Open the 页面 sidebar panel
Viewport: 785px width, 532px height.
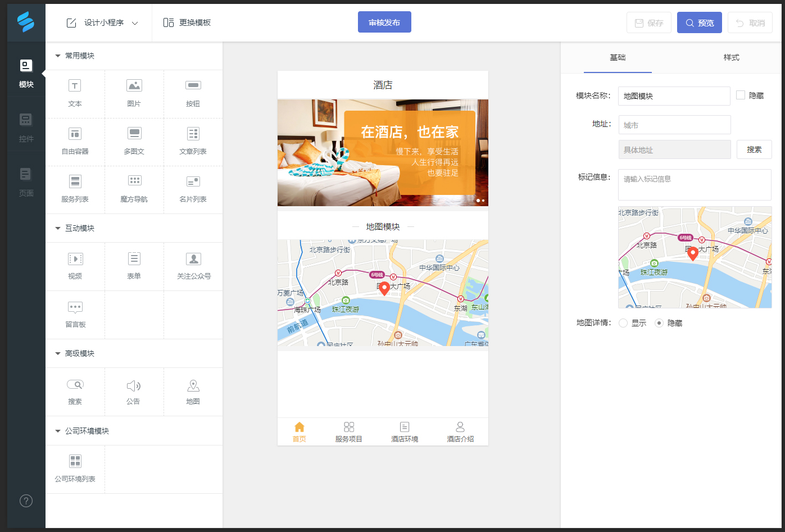click(26, 182)
